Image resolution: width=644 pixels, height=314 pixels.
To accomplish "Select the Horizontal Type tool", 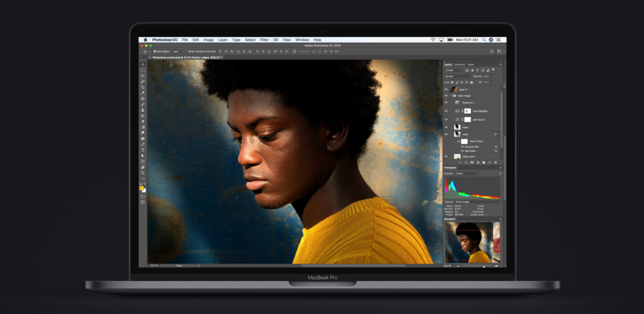I will click(x=142, y=150).
